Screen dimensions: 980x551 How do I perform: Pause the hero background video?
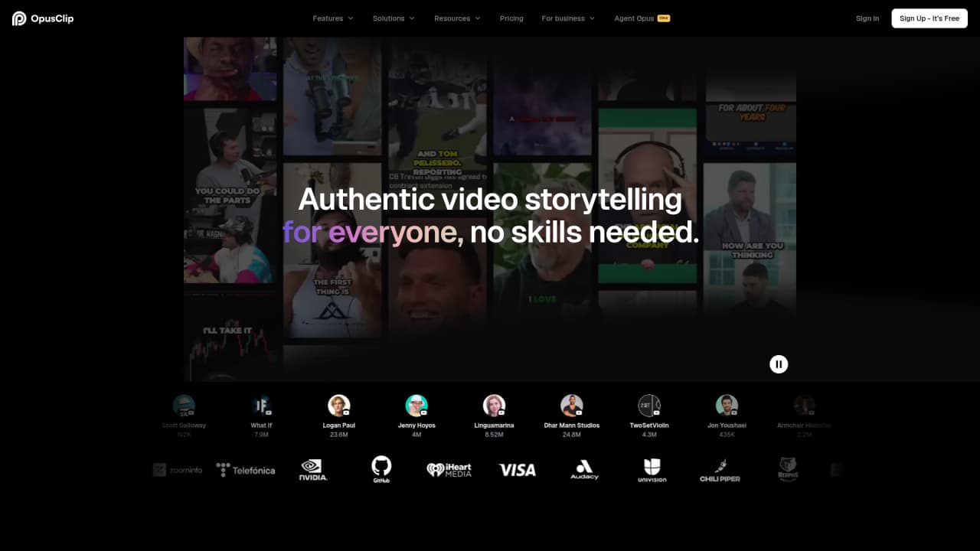pyautogui.click(x=779, y=364)
